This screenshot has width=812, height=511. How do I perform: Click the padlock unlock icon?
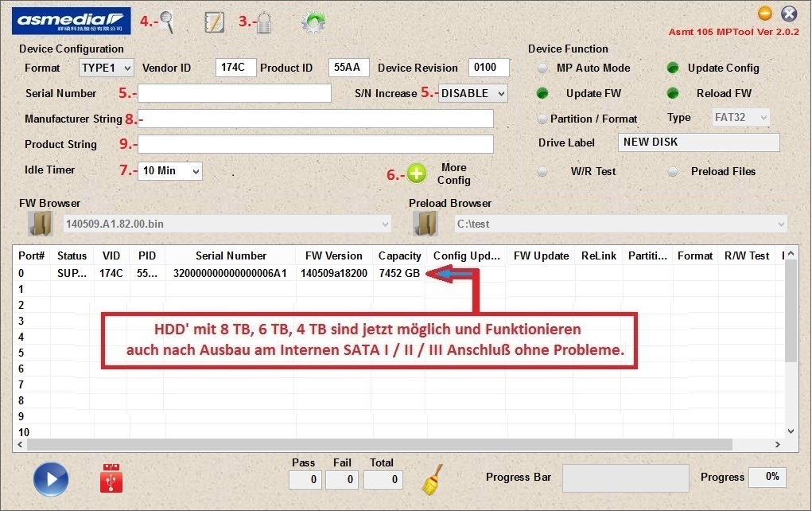264,23
